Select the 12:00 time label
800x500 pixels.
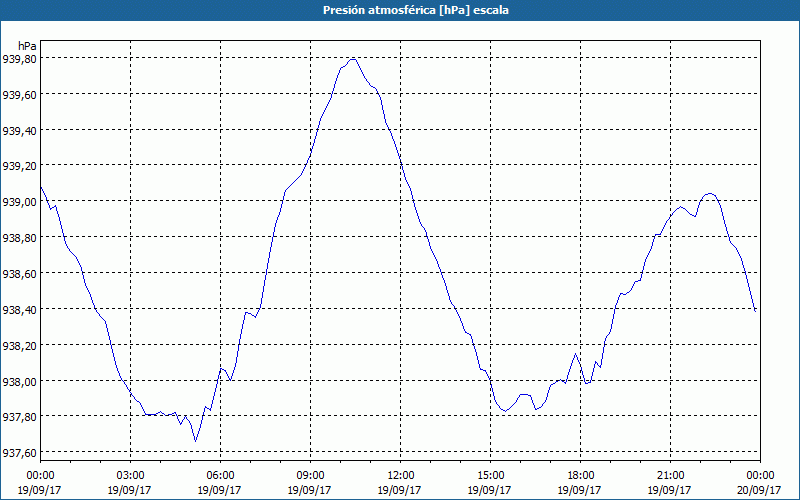pyautogui.click(x=401, y=476)
